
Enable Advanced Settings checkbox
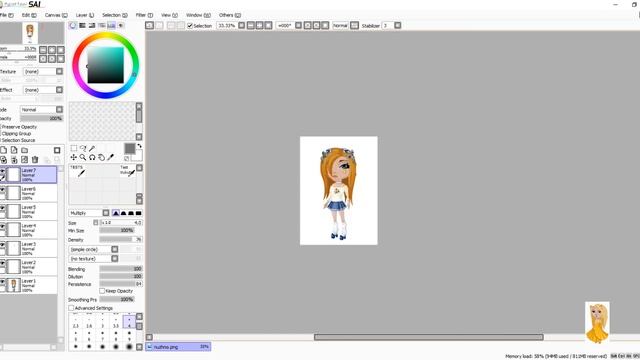71,308
